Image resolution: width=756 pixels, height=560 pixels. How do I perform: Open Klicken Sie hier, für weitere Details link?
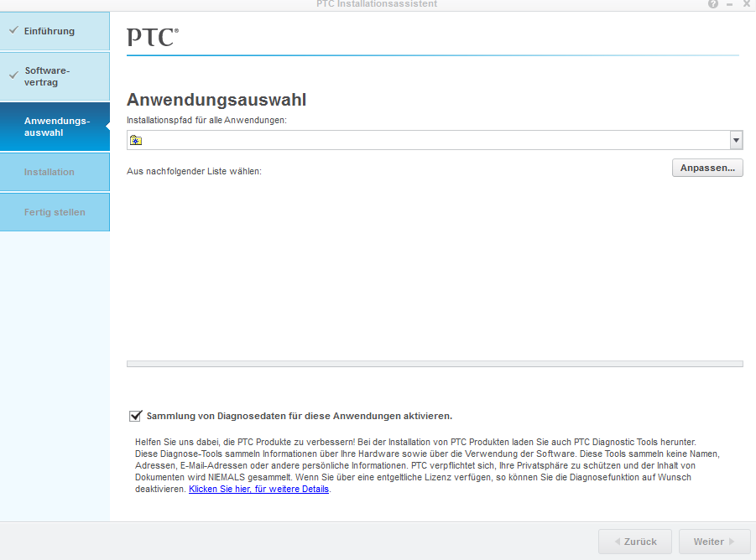pos(259,489)
